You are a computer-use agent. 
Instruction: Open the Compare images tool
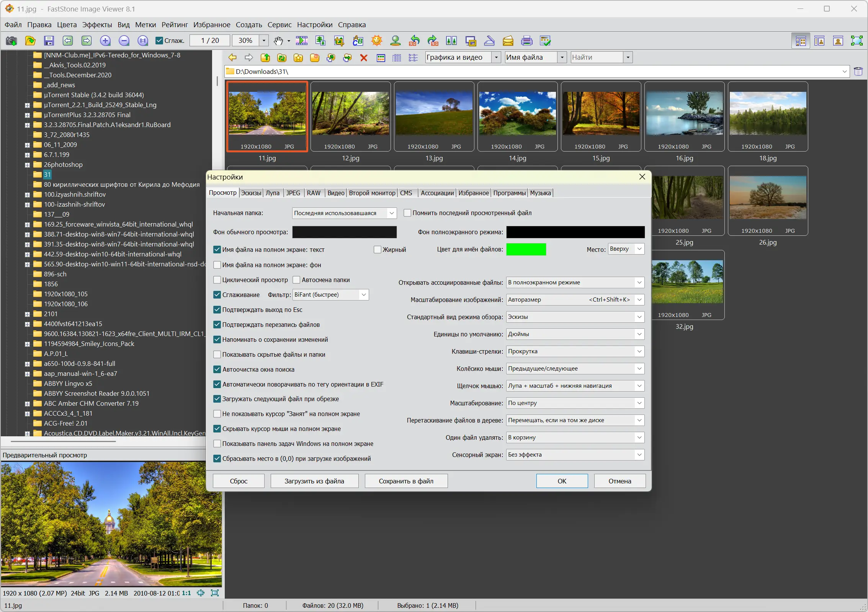(x=452, y=41)
